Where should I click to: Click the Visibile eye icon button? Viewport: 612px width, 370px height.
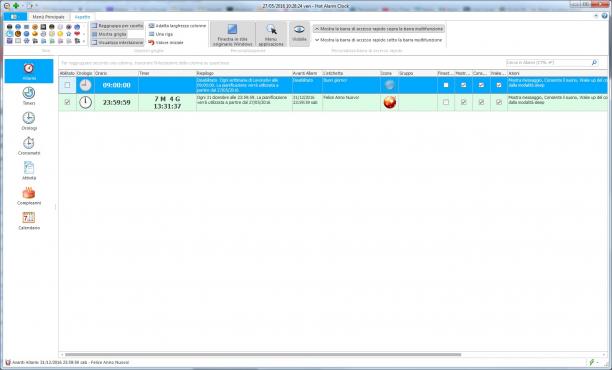(299, 34)
